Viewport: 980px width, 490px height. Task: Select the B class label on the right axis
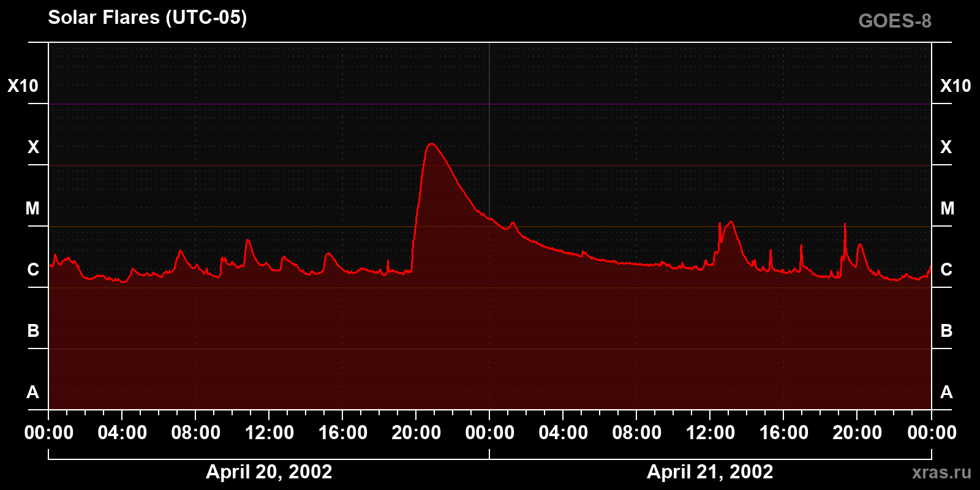coord(946,331)
